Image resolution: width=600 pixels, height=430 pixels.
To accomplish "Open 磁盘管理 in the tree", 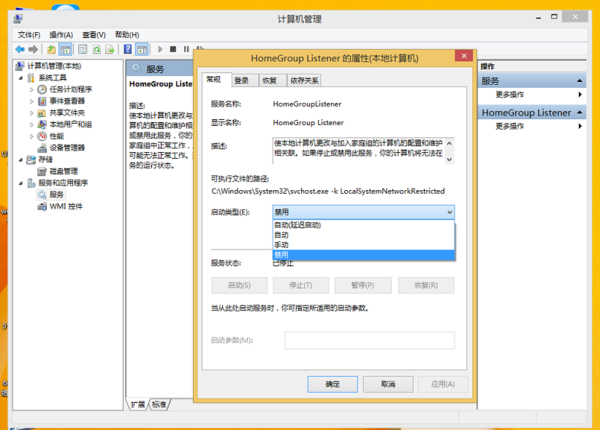I will [x=64, y=171].
